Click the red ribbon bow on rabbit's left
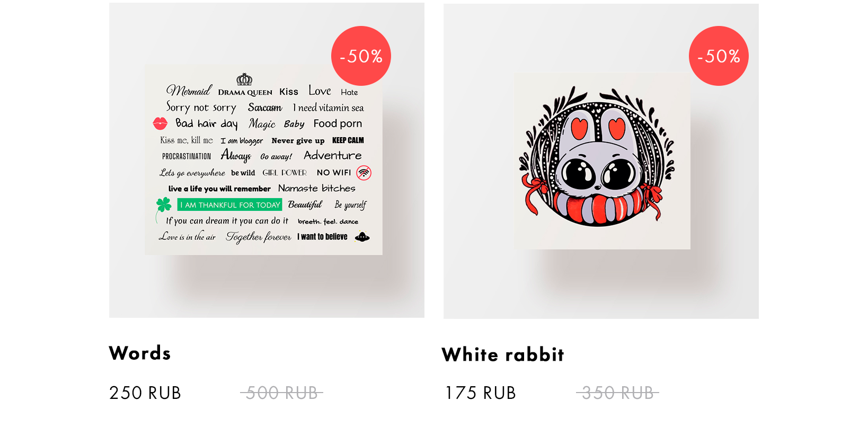This screenshot has height=445, width=868. [x=535, y=194]
